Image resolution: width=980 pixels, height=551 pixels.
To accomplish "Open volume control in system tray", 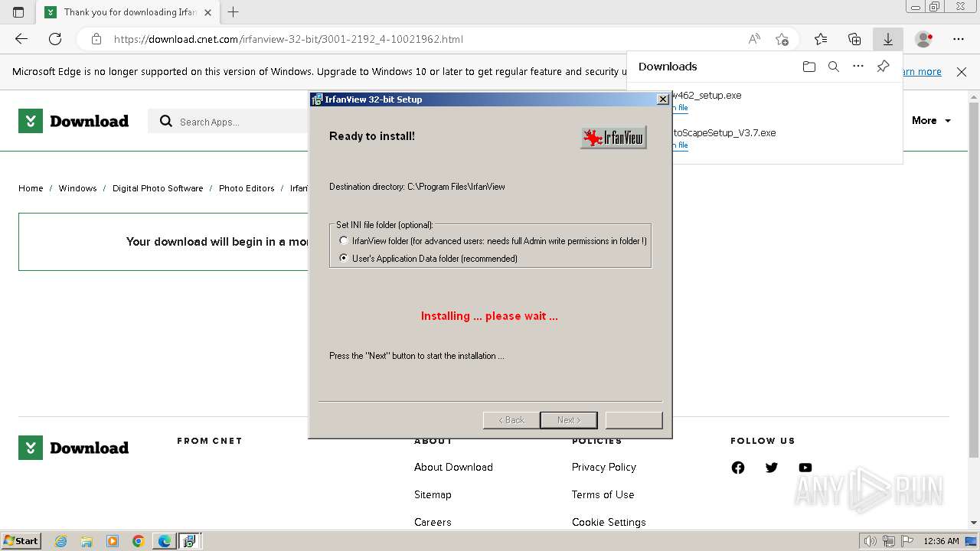I will click(x=871, y=541).
